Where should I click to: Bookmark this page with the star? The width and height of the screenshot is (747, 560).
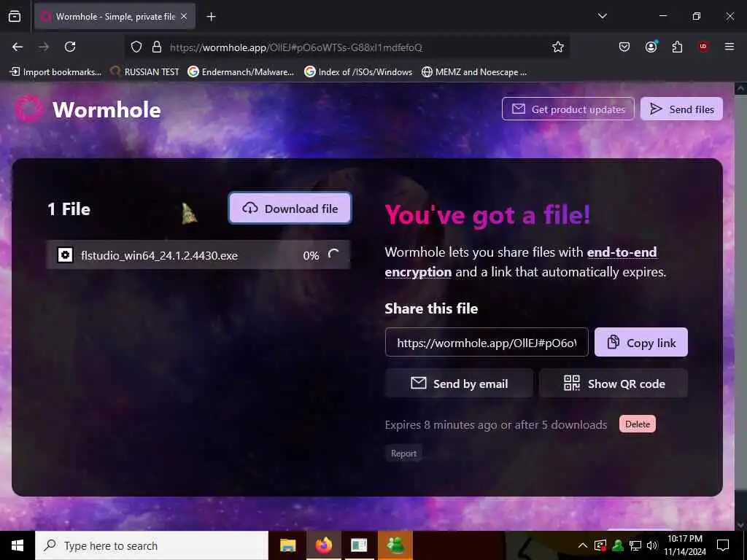[x=558, y=47]
